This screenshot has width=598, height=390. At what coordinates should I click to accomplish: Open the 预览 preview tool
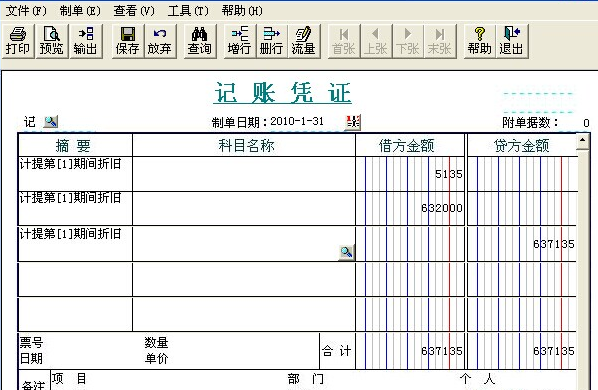pyautogui.click(x=51, y=41)
